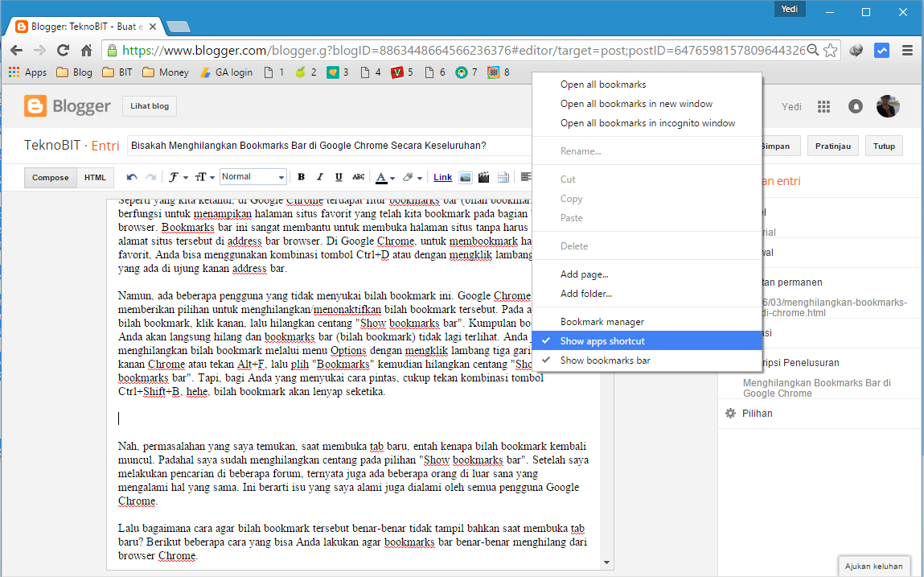Select Add page... in context menu
The width and height of the screenshot is (924, 577).
(647, 274)
